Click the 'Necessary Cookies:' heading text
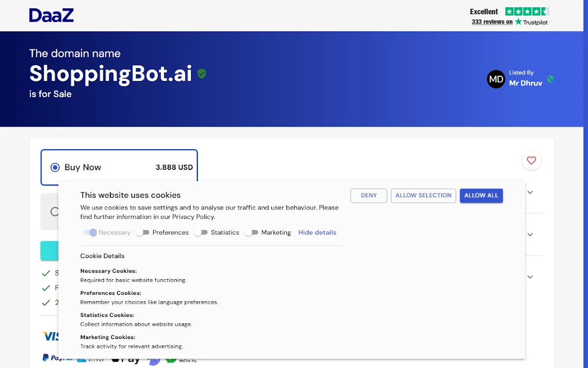 click(x=108, y=271)
